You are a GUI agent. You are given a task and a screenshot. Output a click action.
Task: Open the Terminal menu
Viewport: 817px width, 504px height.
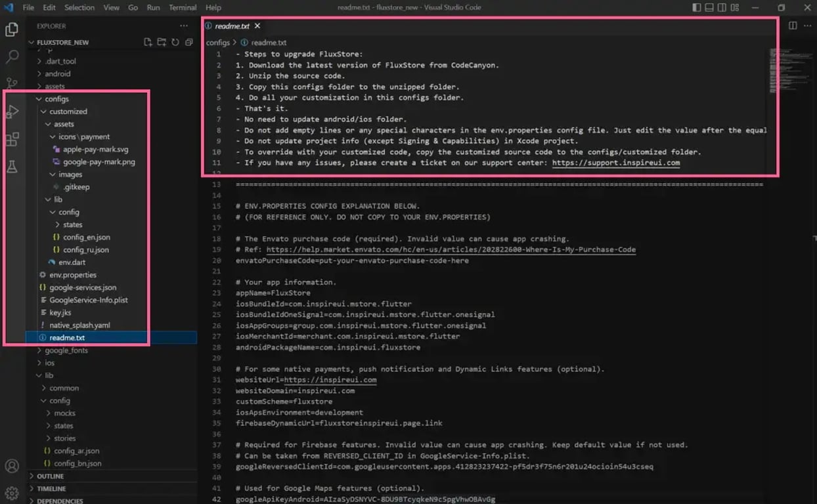[x=183, y=8]
